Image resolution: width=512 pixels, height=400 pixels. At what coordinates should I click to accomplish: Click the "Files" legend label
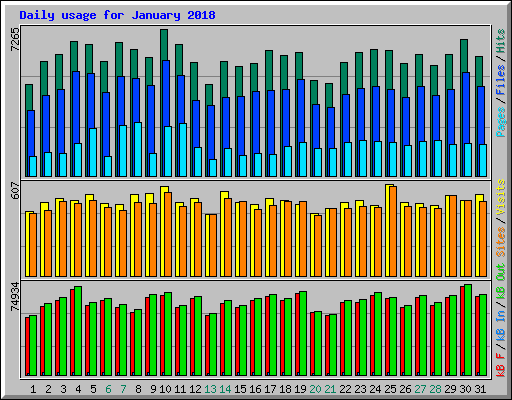click(501, 80)
